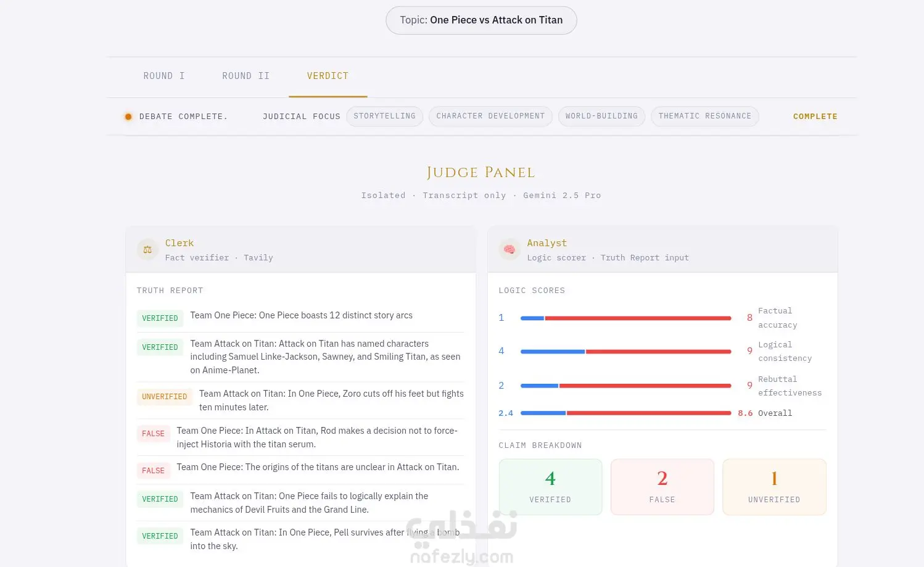Click the orange debate status dot
This screenshot has width=924, height=567.
(128, 117)
